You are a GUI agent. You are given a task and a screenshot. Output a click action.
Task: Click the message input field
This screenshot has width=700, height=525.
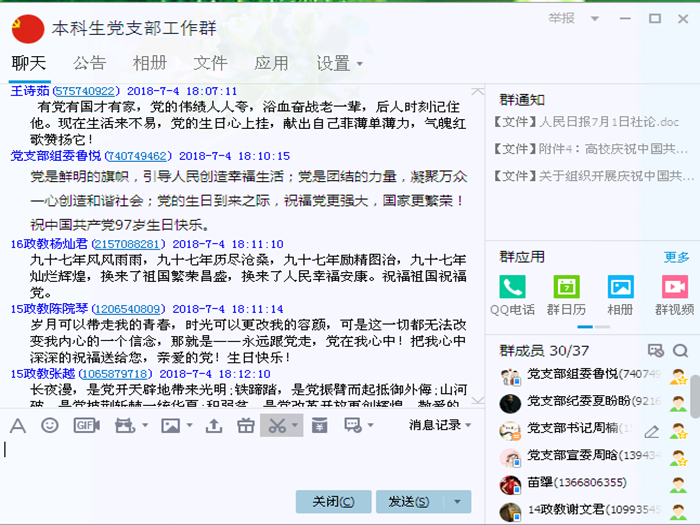pos(240,460)
